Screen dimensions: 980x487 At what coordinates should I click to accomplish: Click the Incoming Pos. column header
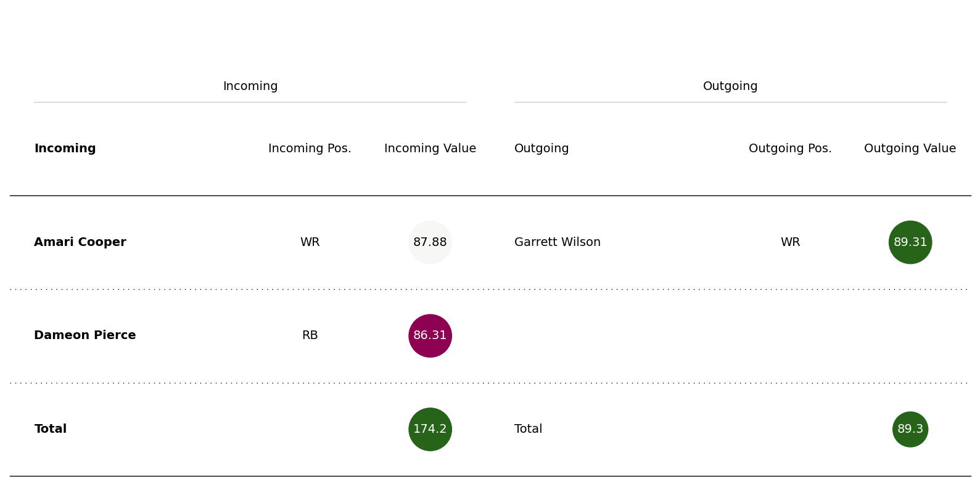pyautogui.click(x=310, y=149)
